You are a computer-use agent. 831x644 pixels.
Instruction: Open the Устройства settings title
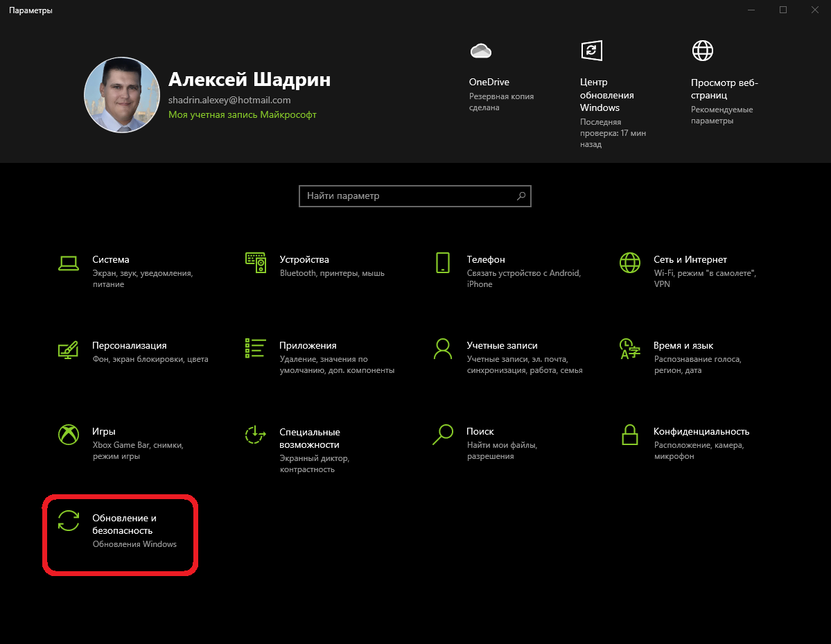(x=304, y=259)
